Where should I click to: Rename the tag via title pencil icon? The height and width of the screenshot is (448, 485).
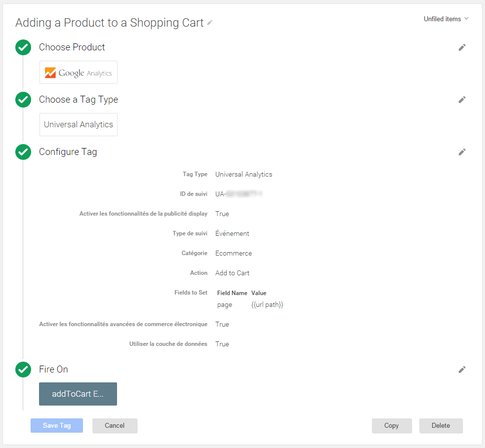coord(210,23)
